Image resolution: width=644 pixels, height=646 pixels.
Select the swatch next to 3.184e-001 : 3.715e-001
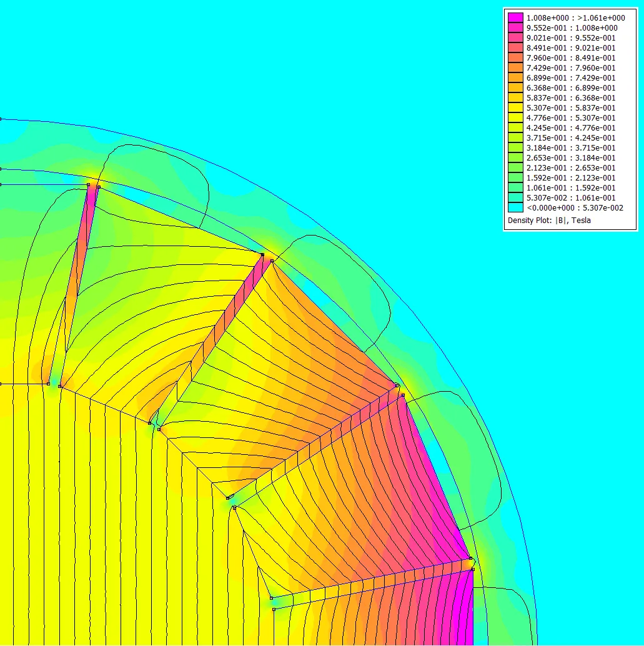(x=515, y=147)
